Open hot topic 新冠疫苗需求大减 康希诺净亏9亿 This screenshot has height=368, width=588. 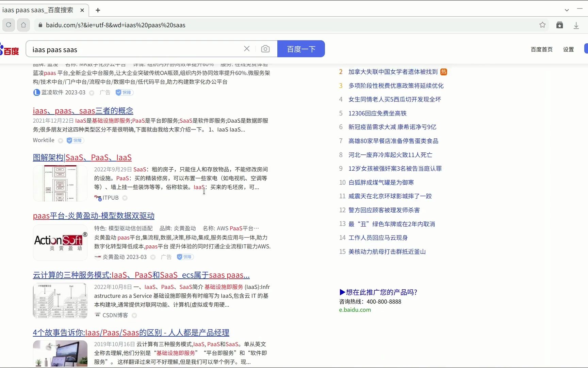[x=392, y=127]
